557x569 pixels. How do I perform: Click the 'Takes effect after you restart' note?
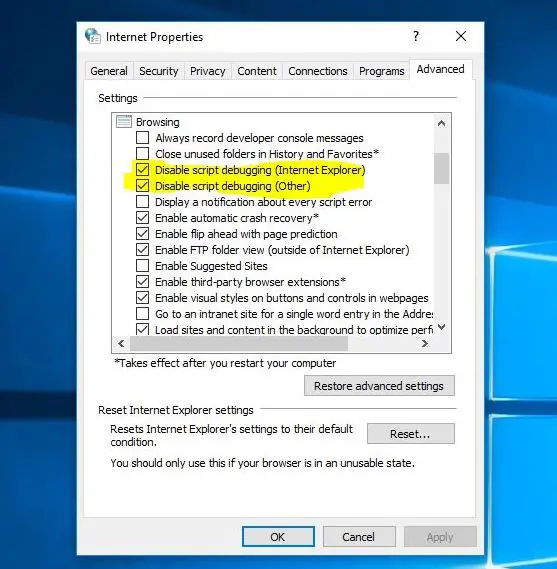point(225,363)
